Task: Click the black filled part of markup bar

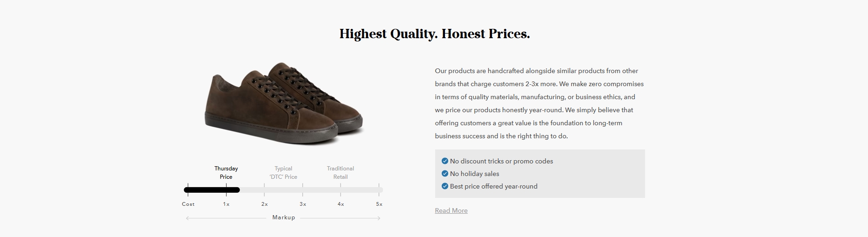Action: tap(212, 190)
